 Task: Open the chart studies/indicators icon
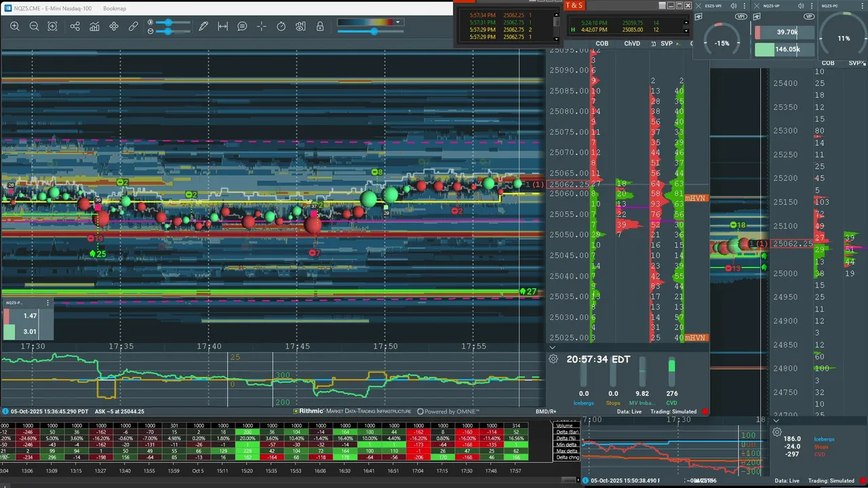94,26
